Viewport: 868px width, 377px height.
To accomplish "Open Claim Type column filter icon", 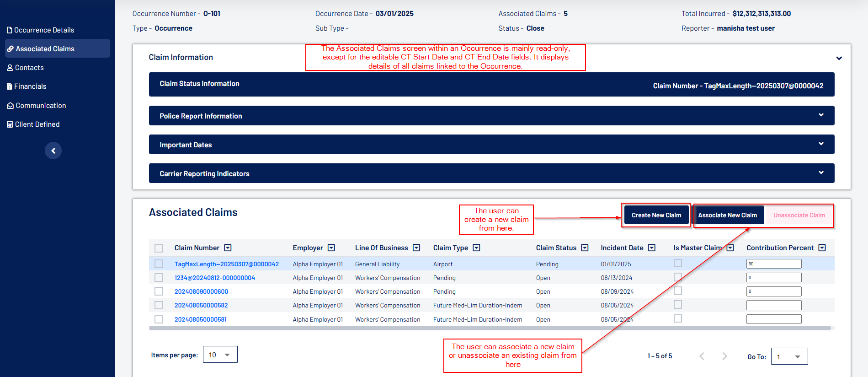I will pos(476,248).
